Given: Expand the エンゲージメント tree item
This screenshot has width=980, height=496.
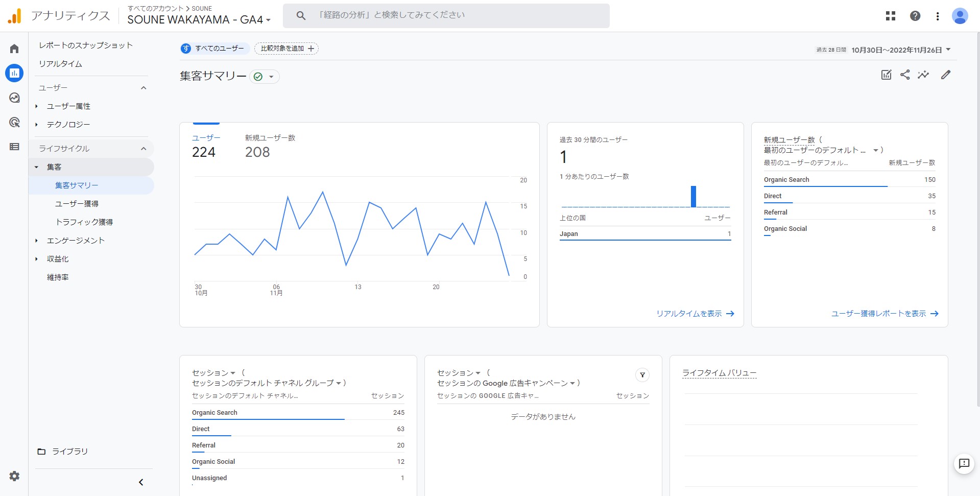Looking at the screenshot, I should pyautogui.click(x=37, y=241).
